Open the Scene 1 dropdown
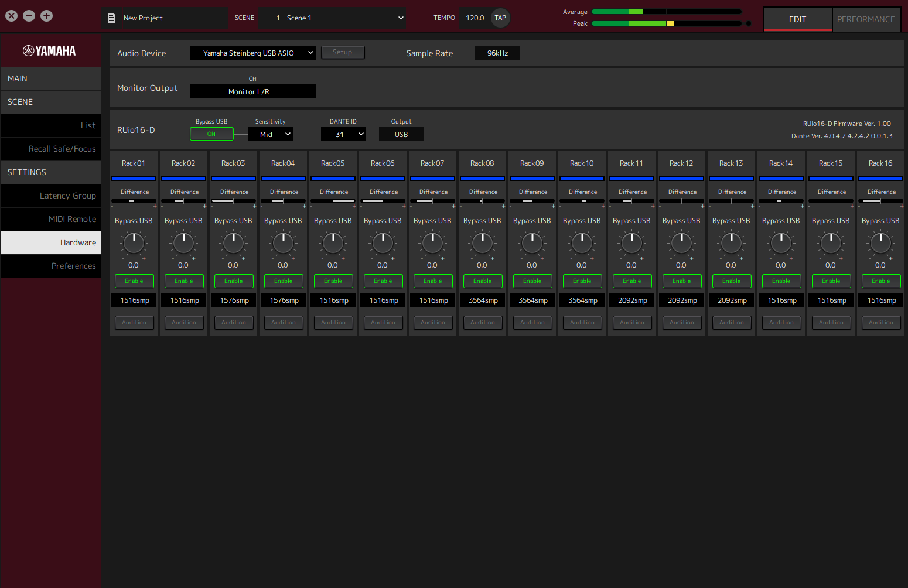The image size is (908, 588). (333, 18)
